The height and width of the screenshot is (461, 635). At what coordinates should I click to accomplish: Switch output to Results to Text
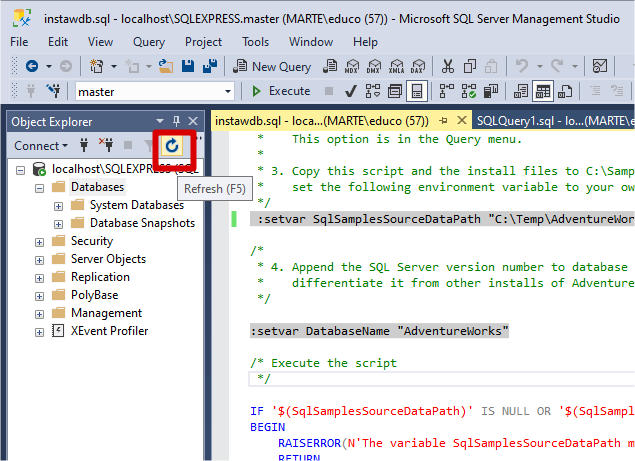521,91
